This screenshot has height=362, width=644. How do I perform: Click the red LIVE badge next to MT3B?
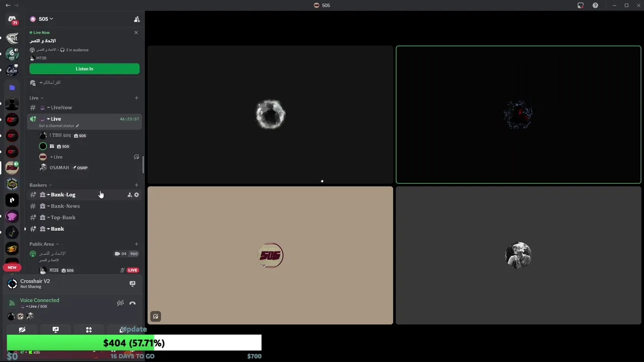(132, 270)
